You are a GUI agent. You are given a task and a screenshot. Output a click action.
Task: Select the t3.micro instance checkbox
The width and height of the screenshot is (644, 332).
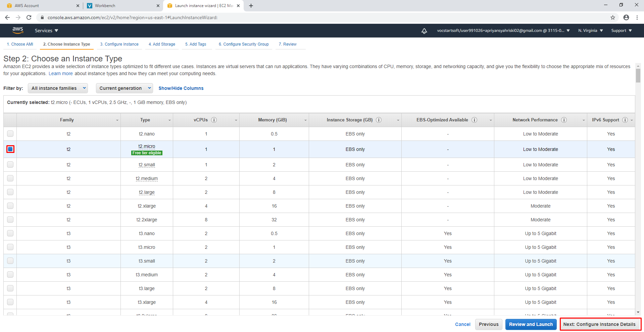point(10,247)
